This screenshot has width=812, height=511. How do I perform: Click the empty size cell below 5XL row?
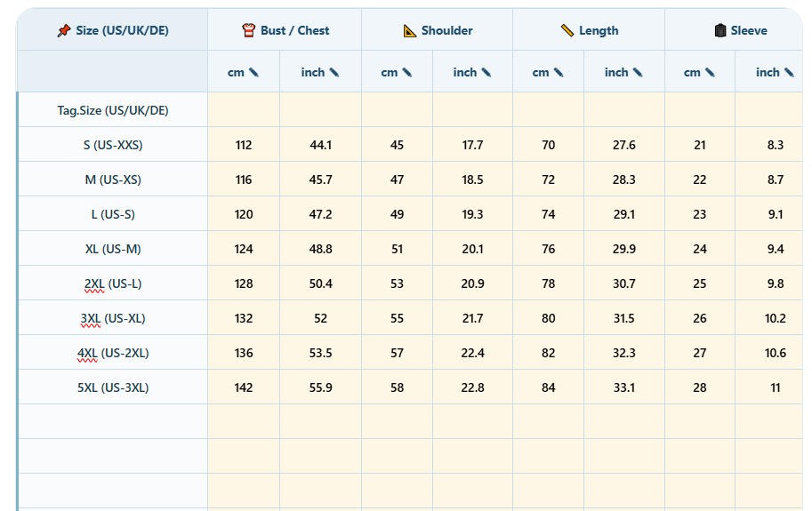[113, 422]
